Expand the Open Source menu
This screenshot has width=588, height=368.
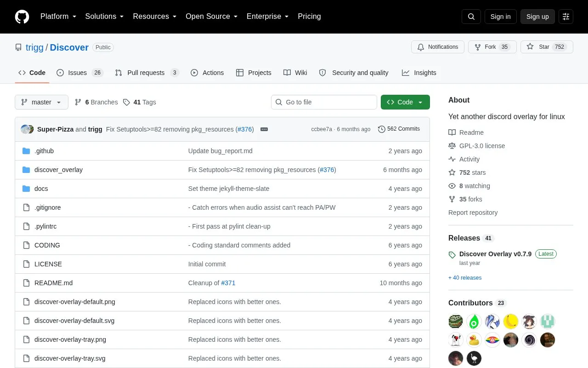pyautogui.click(x=212, y=17)
